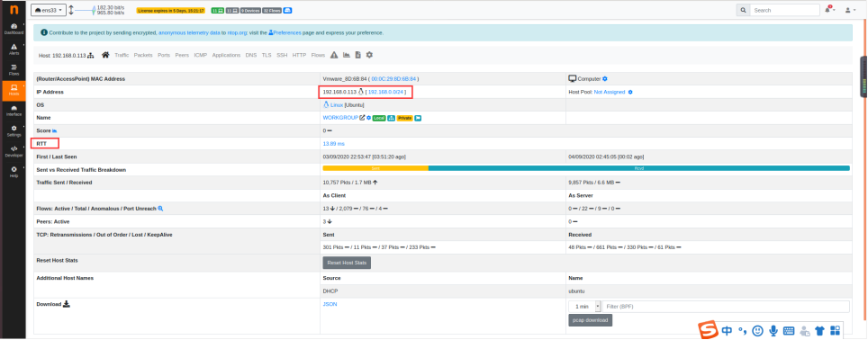
Task: Open 1 min pcap duration dropdown
Action: [585, 307]
